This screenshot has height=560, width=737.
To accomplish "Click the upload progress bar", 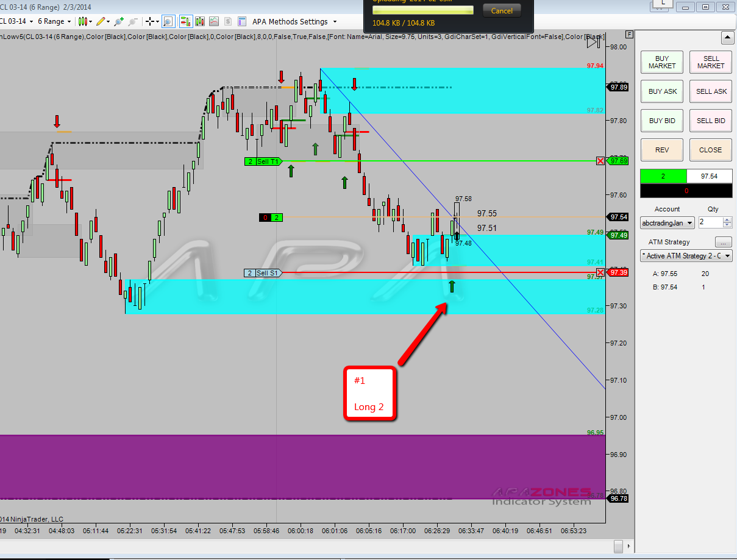I will [423, 10].
